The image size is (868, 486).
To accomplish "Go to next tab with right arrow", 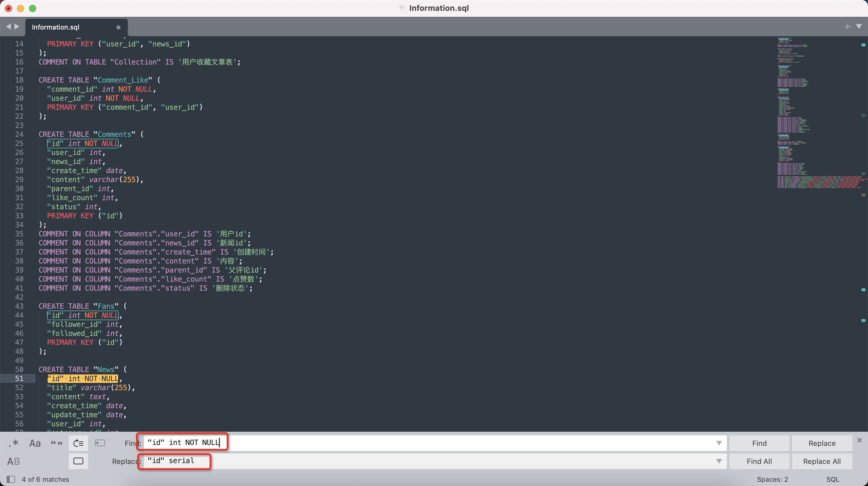I will coord(17,27).
